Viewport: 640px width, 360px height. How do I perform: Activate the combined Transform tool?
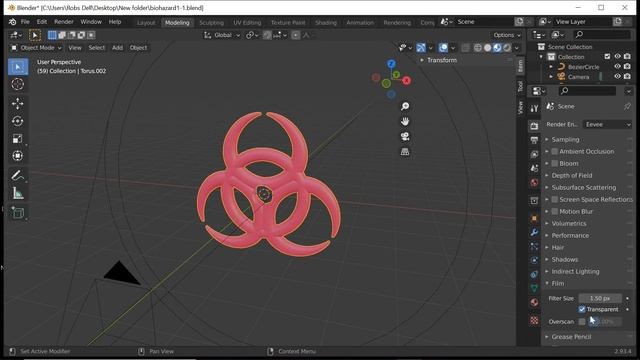pos(18,156)
